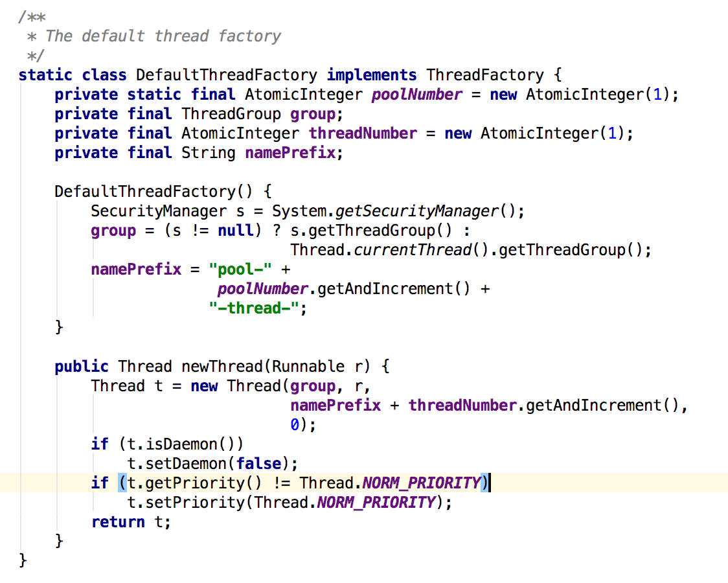The height and width of the screenshot is (583, 728).
Task: Click the 'setPriority' method call
Action: 195,503
